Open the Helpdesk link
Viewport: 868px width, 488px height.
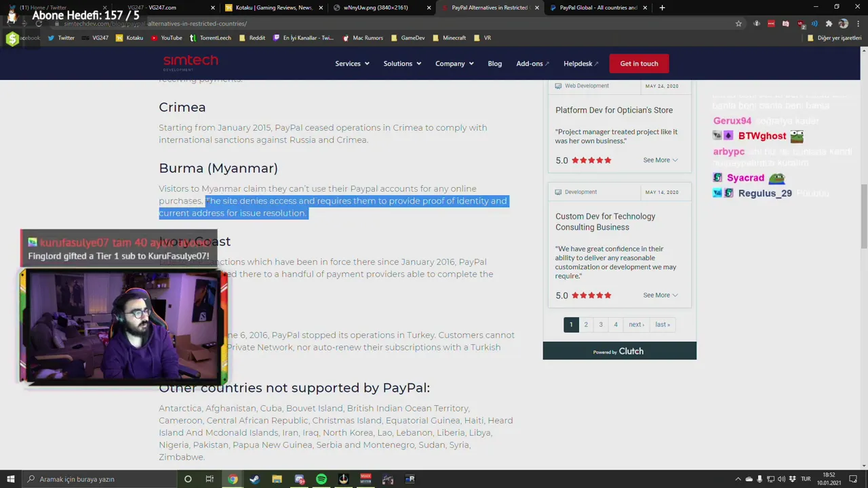point(581,64)
